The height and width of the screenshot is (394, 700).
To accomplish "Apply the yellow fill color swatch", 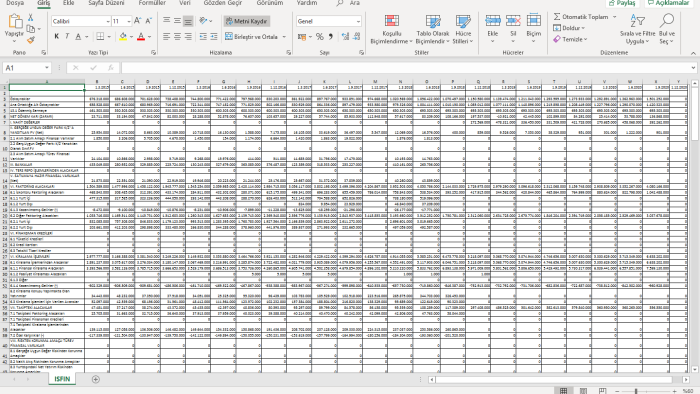I will point(123,37).
